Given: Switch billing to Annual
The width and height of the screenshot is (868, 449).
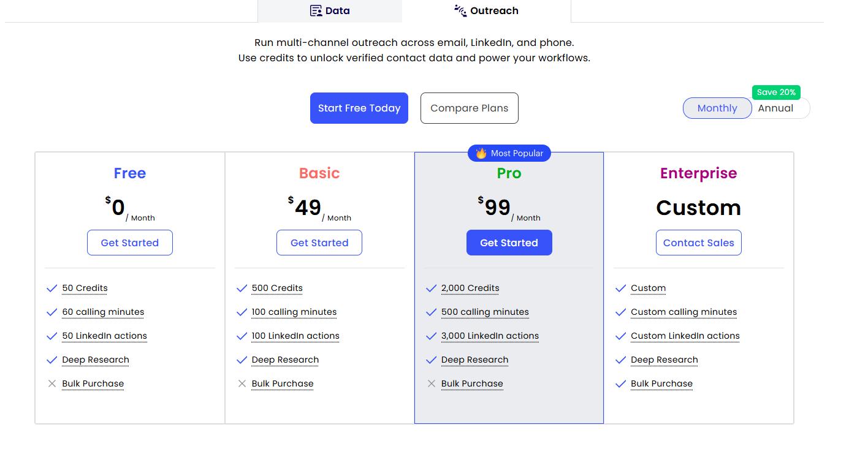Looking at the screenshot, I should pos(777,108).
